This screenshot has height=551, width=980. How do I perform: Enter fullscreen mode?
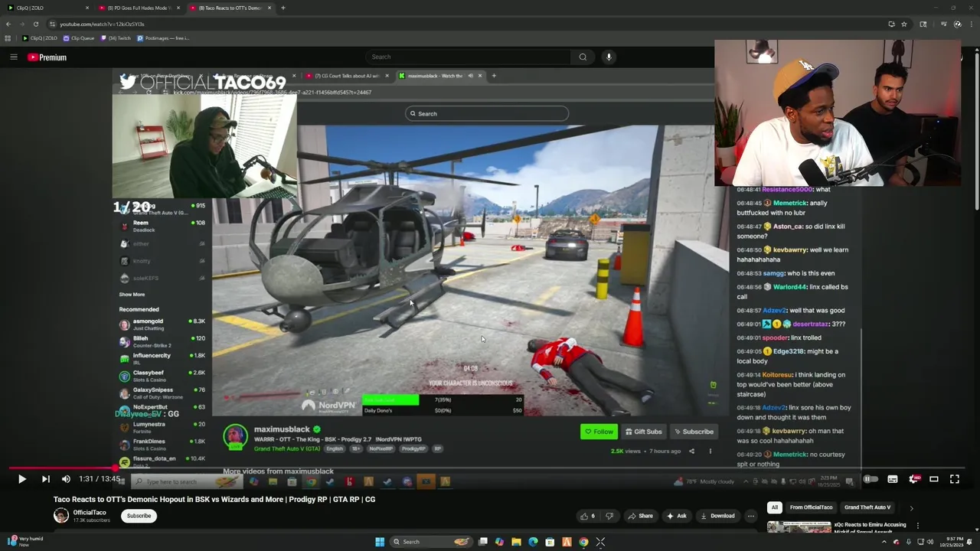point(955,479)
